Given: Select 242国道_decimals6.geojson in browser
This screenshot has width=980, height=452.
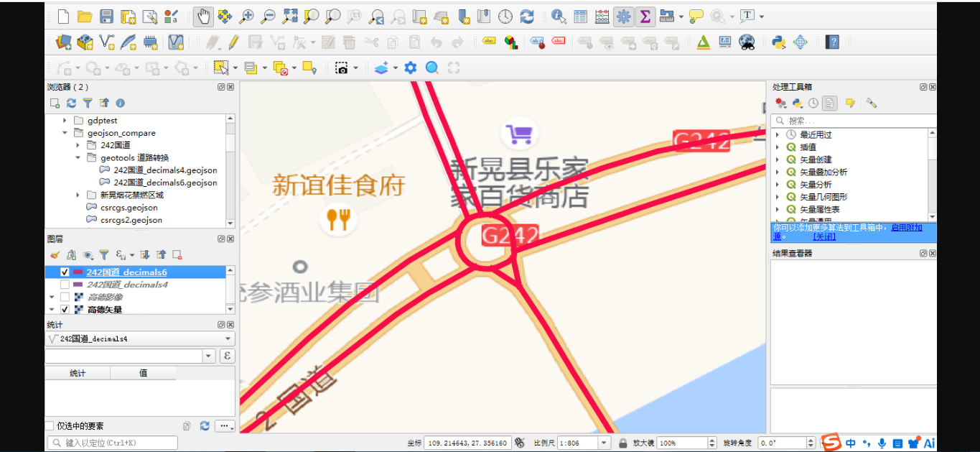Looking at the screenshot, I should pos(165,183).
